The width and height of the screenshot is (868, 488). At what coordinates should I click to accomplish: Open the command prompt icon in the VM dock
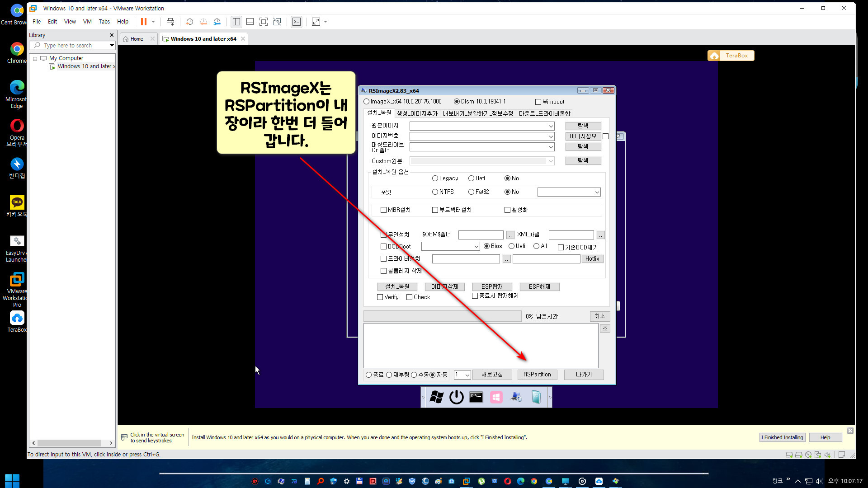coord(476,397)
